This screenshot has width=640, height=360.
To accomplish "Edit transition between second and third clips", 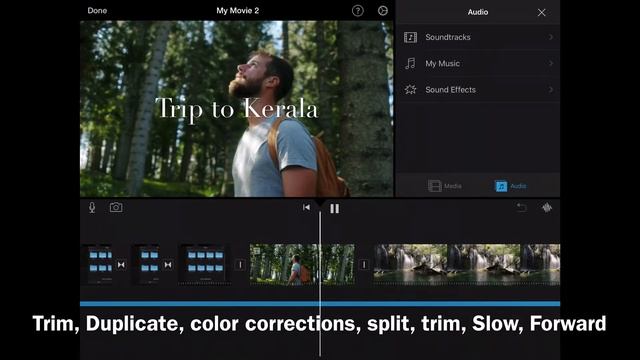I will point(168,265).
